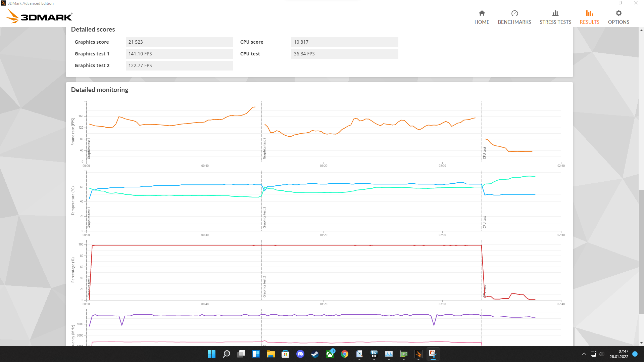
Task: Open volume control in system tray
Action: click(601, 354)
